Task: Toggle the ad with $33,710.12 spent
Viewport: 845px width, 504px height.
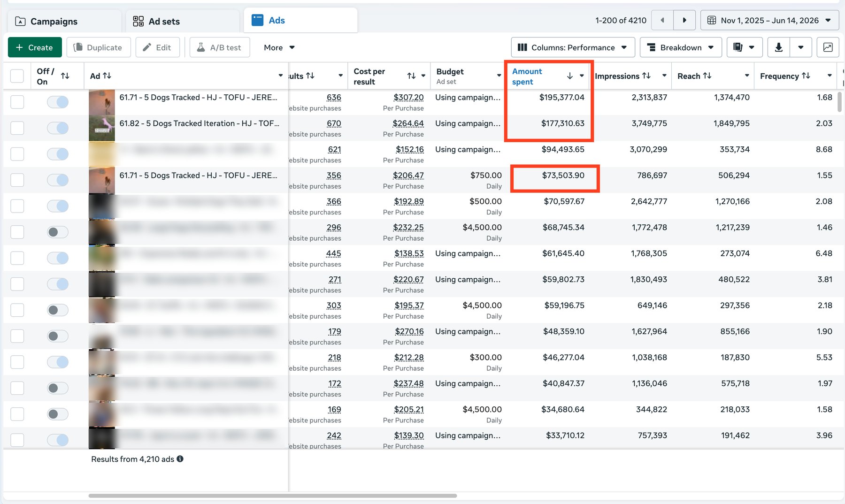Action: [x=58, y=440]
